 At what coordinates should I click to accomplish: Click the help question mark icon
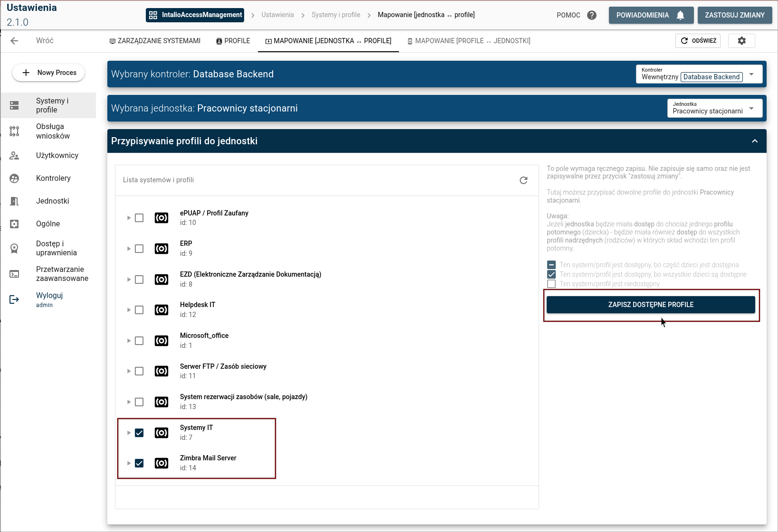(x=591, y=15)
